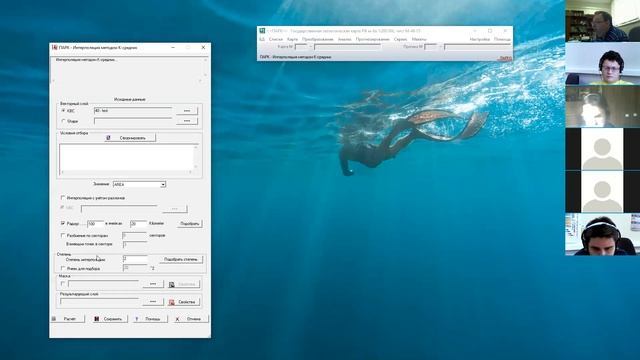This screenshot has height=360, width=640.
Task: Open the Списки menu in main window
Action: point(276,39)
